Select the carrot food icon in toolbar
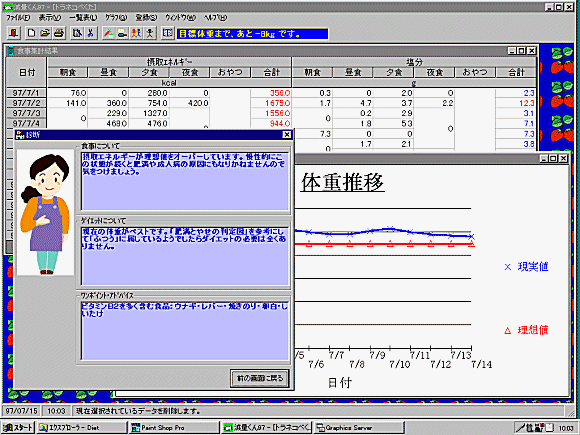Viewport: 580px width, 435px height. coord(109,34)
